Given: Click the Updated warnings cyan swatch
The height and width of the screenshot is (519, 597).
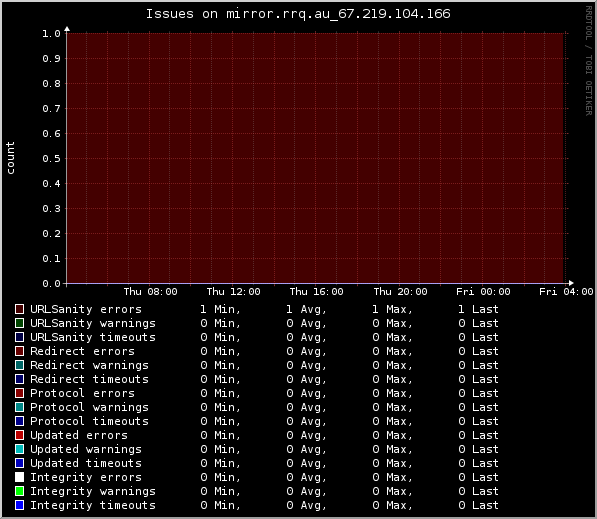Looking at the screenshot, I should click(19, 449).
